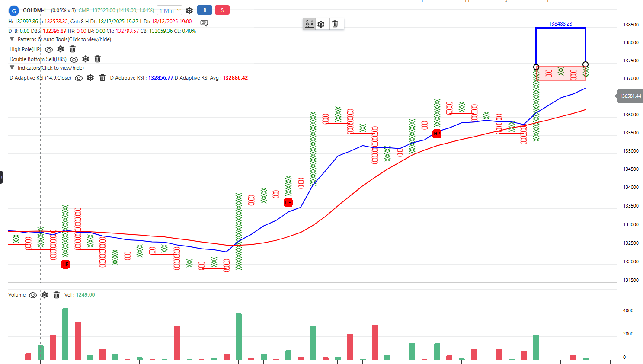The image size is (643, 364).
Task: Collapse the Indicators section
Action: coord(12,68)
